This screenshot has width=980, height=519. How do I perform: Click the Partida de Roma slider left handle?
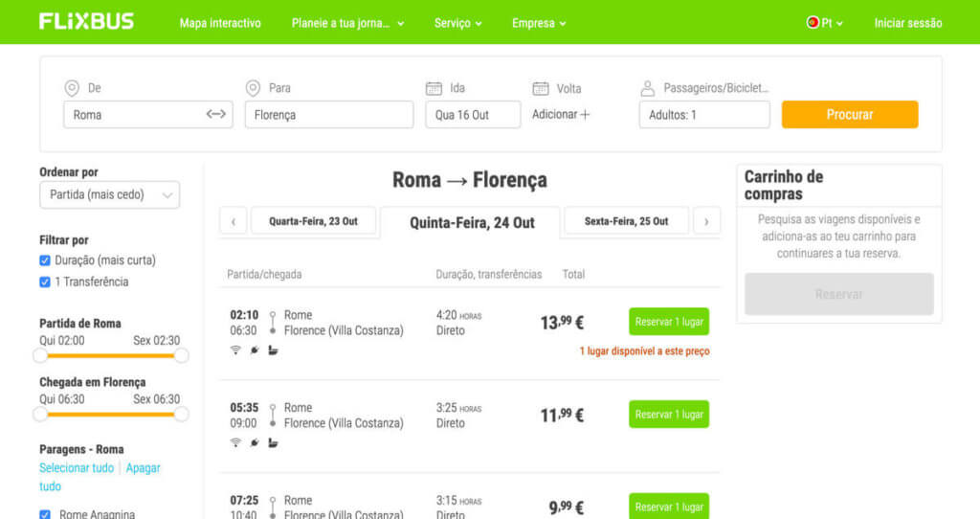[x=40, y=355]
